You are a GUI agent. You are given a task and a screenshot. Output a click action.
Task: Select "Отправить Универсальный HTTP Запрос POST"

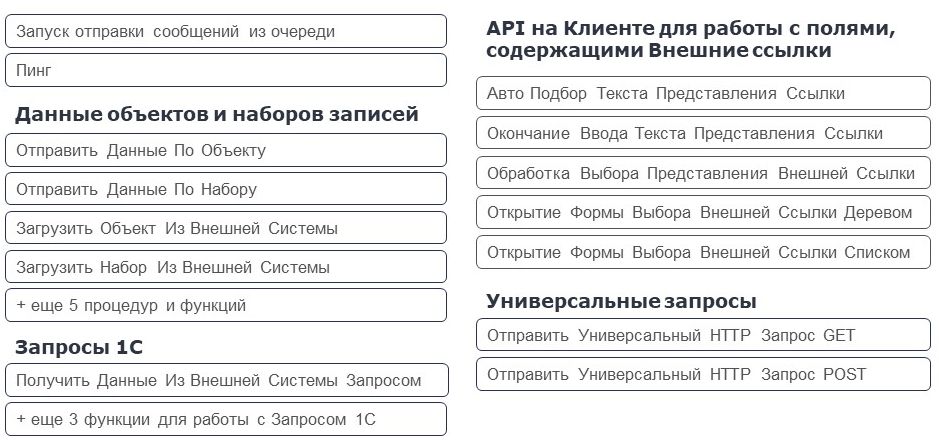tap(703, 374)
